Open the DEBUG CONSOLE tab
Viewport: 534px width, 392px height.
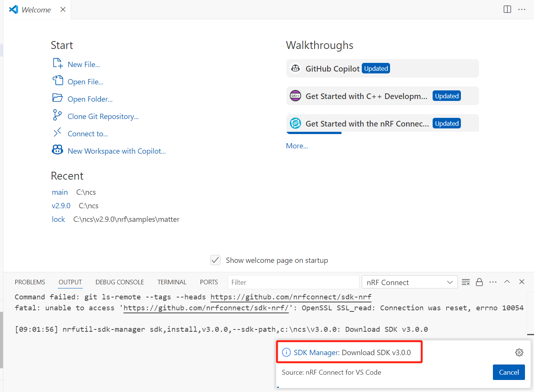tap(120, 282)
